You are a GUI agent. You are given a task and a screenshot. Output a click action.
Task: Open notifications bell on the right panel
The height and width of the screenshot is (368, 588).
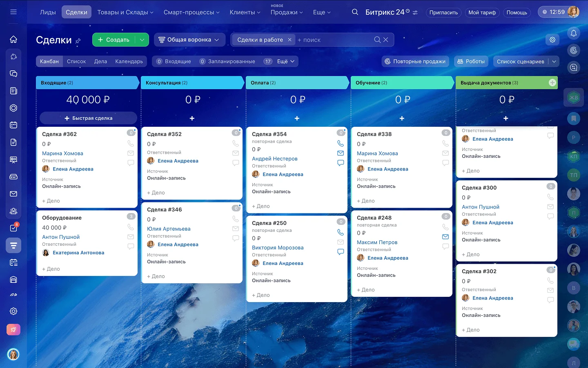(574, 33)
